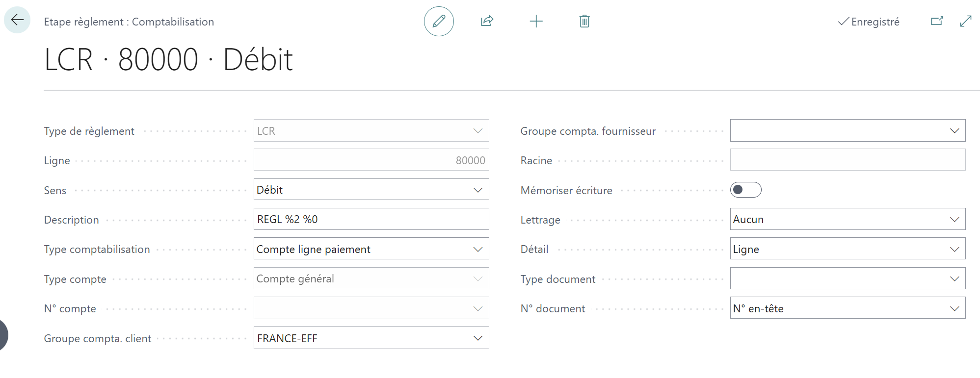Click the Description field with REGL text
The height and width of the screenshot is (378, 980).
pyautogui.click(x=371, y=219)
